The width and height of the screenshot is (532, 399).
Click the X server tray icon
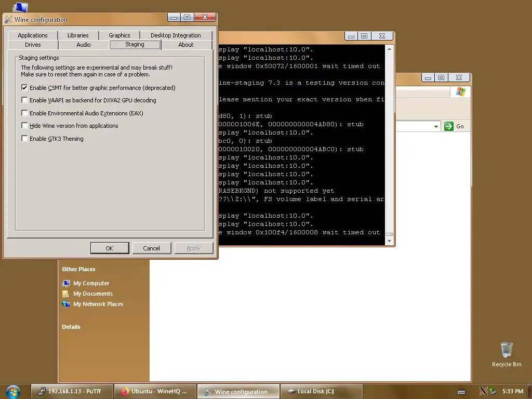pos(483,392)
